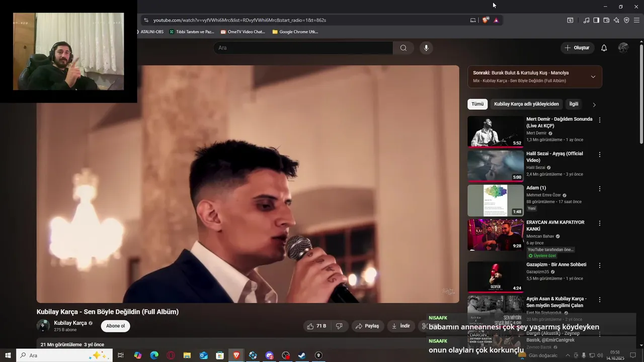Click the Oluştur create button
The image size is (644, 362).
click(577, 48)
